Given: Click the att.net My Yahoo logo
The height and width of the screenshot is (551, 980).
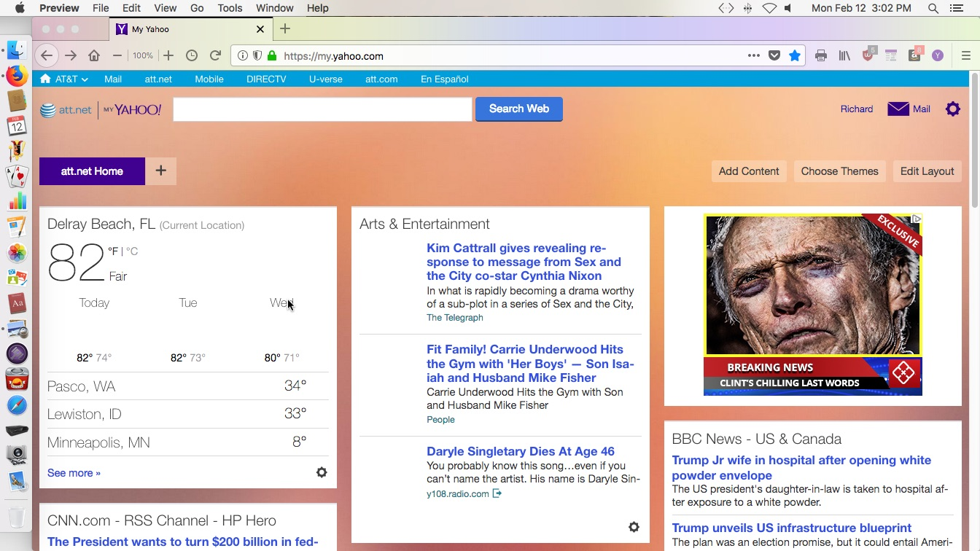Looking at the screenshot, I should tap(101, 109).
